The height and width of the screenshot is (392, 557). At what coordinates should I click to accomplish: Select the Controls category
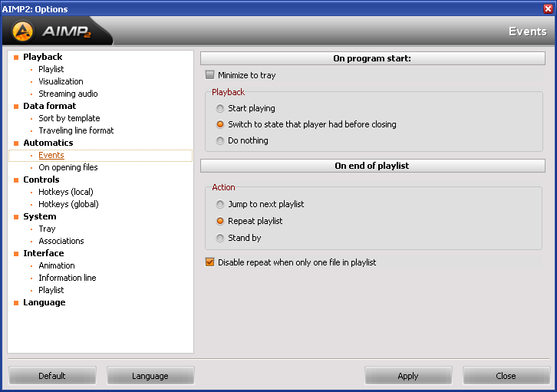41,180
